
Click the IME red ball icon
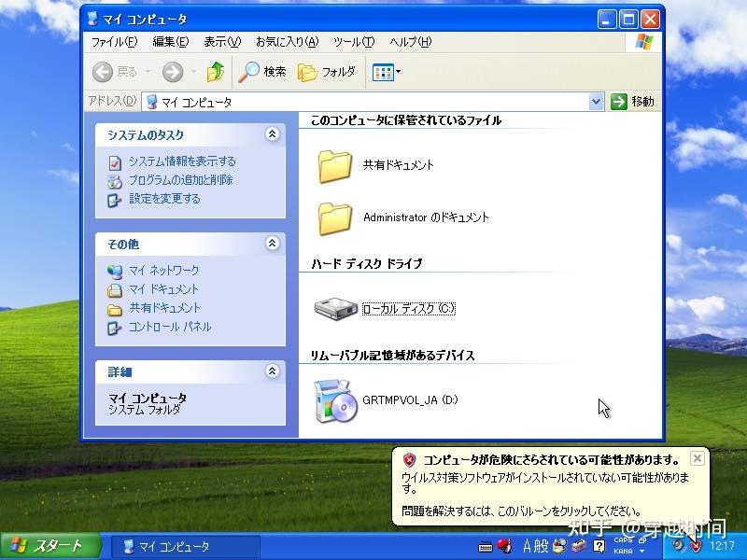[504, 546]
